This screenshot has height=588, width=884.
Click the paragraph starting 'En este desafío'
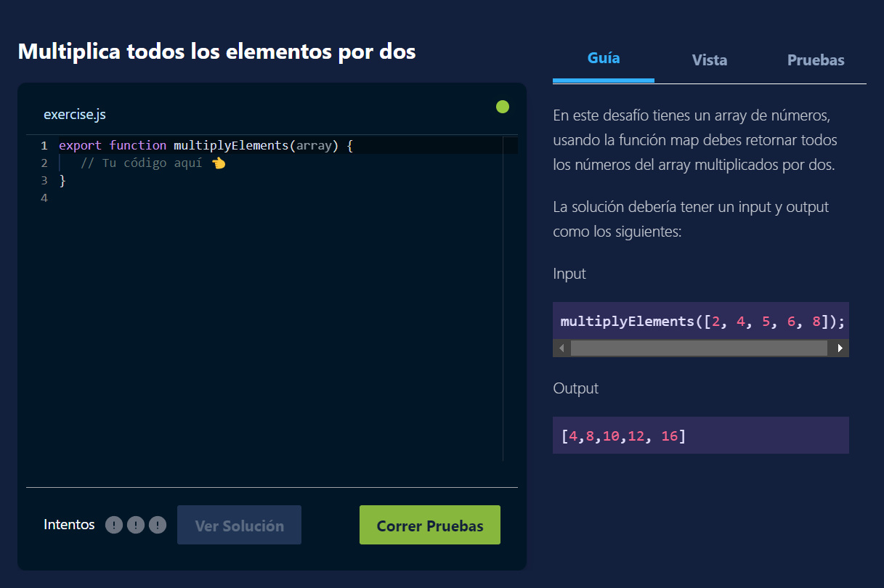coord(695,140)
